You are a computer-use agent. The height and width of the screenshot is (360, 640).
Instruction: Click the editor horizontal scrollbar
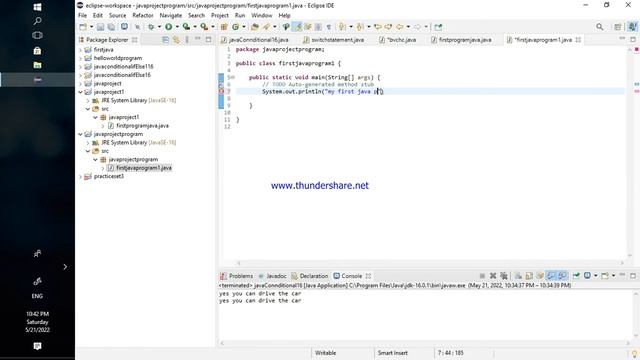[429, 263]
